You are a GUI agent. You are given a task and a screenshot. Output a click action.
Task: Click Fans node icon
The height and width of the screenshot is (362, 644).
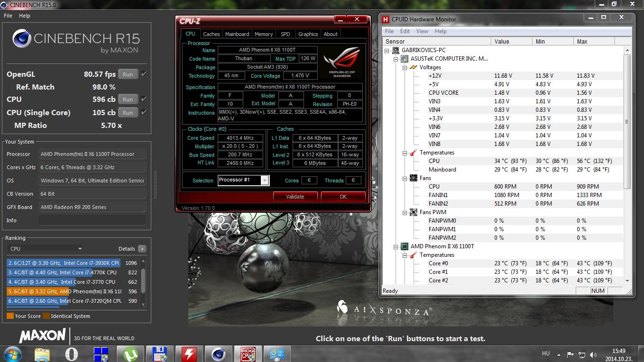[414, 178]
